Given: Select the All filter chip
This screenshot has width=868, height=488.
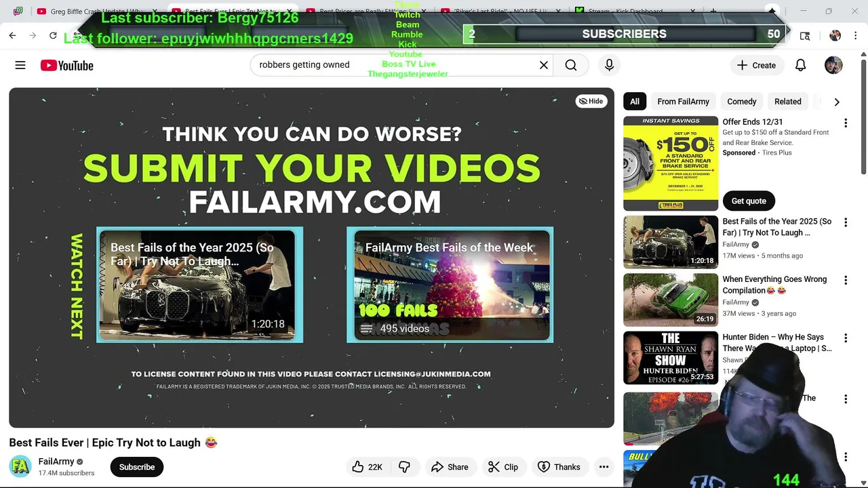Looking at the screenshot, I should (x=635, y=102).
